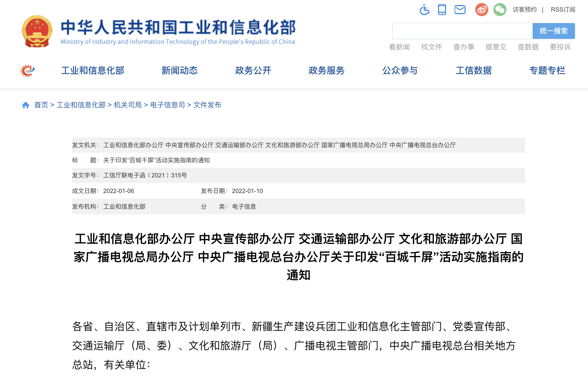Click the national emblem logo

pos(37,31)
